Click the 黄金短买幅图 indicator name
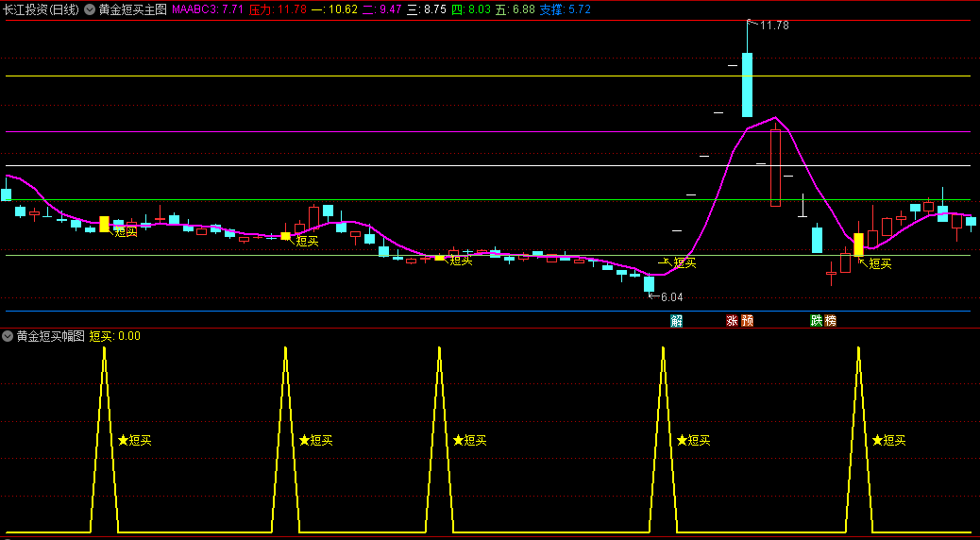This screenshot has height=540, width=980. pyautogui.click(x=51, y=336)
